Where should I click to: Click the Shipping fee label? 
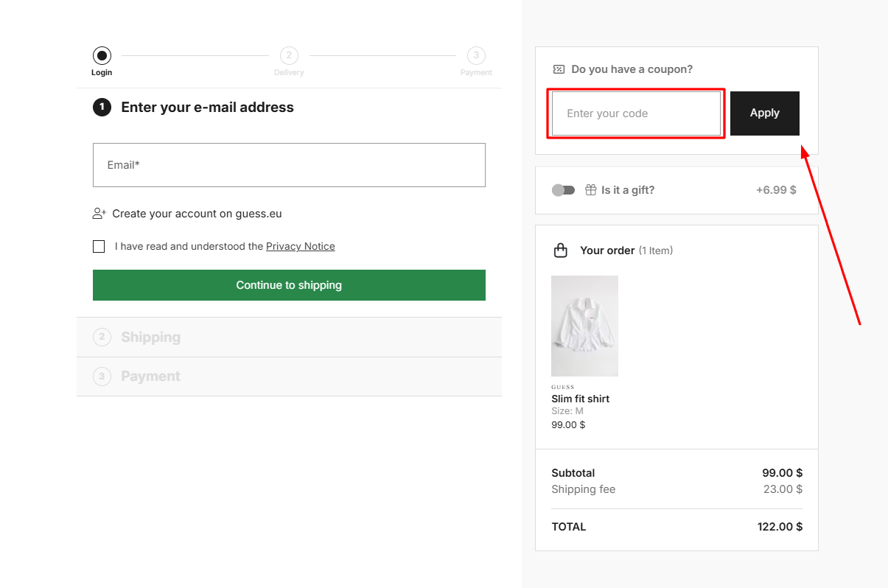point(584,489)
